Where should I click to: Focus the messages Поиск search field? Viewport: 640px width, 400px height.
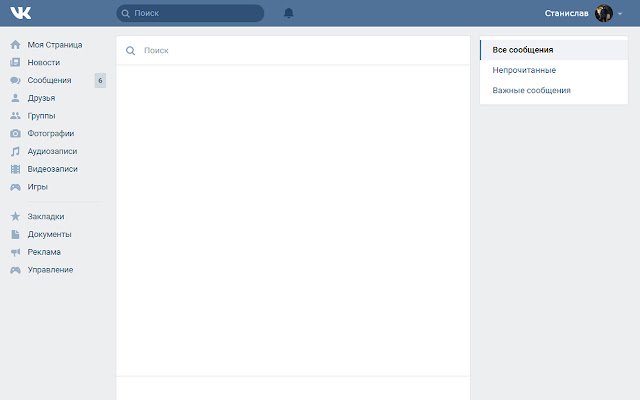293,51
